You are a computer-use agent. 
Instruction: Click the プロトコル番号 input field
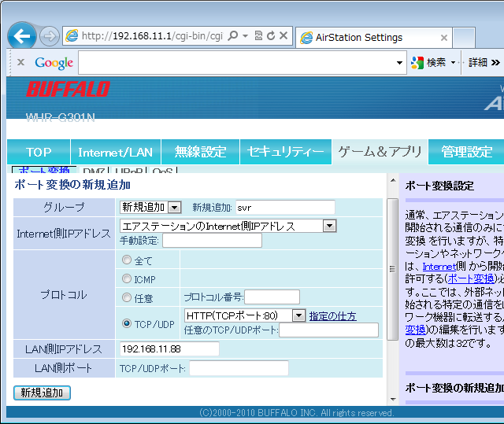[272, 297]
